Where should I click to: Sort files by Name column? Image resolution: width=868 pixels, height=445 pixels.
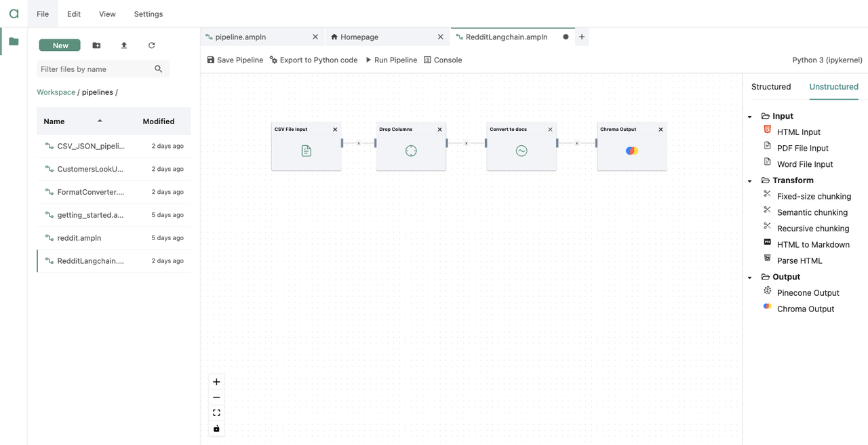pyautogui.click(x=73, y=121)
